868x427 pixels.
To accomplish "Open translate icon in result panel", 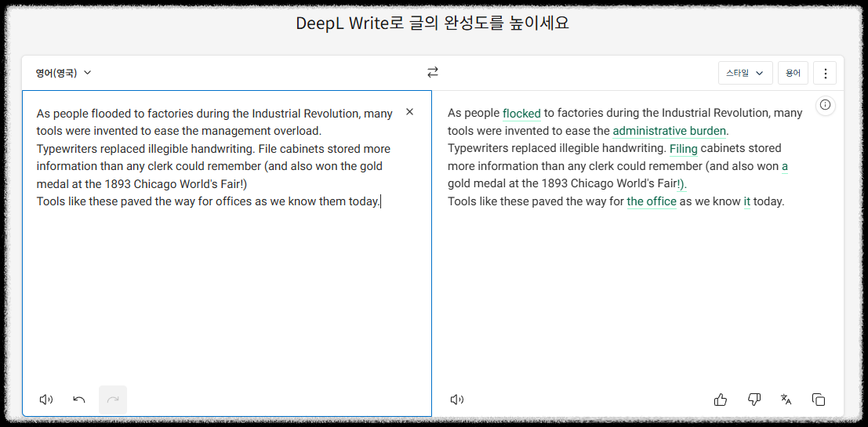I will pos(786,400).
